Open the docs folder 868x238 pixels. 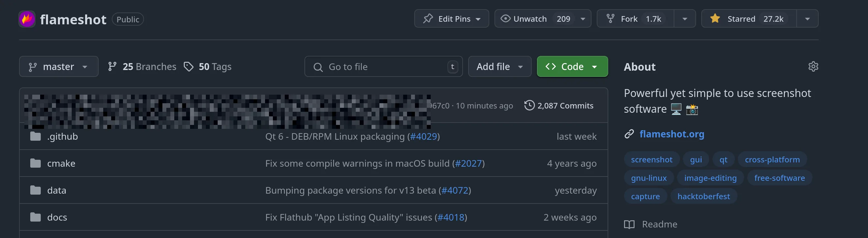(x=57, y=217)
